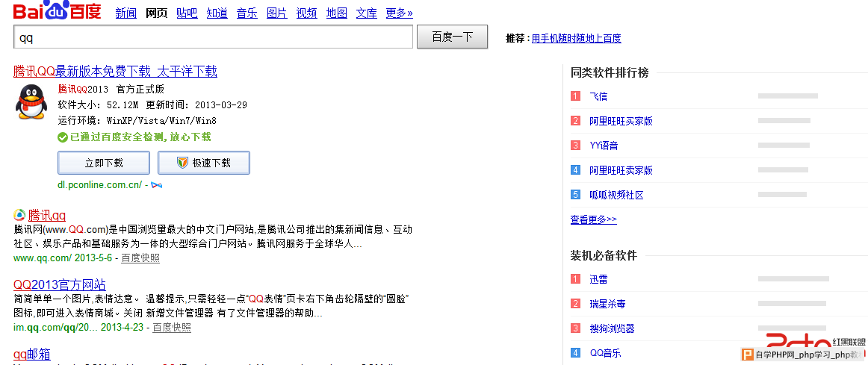This screenshot has height=365, width=868.
Task: Click 同类软件排行榜 heading
Action: pos(610,72)
